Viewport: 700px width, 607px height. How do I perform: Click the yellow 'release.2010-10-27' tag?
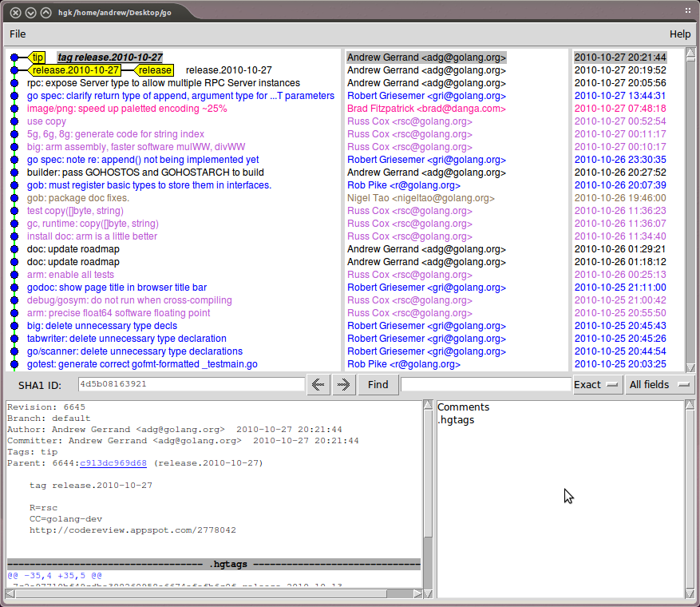(76, 70)
